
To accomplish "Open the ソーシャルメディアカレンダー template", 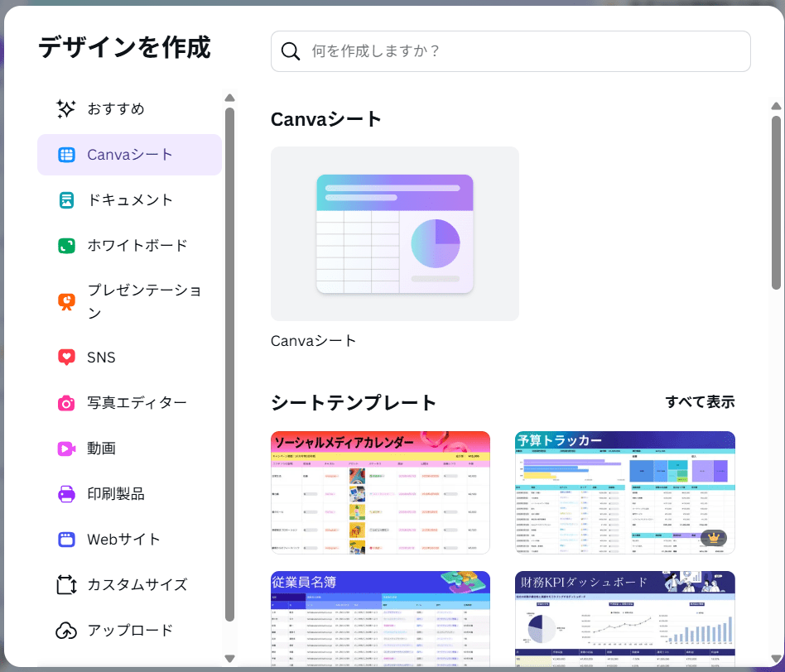I will tap(380, 492).
